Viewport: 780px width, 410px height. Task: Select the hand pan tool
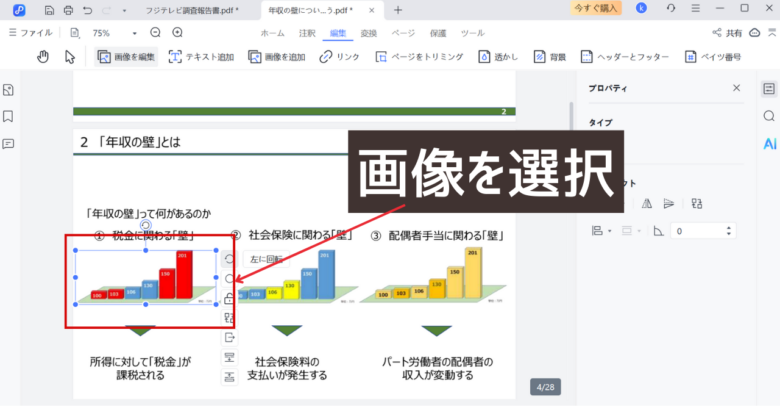[43, 57]
